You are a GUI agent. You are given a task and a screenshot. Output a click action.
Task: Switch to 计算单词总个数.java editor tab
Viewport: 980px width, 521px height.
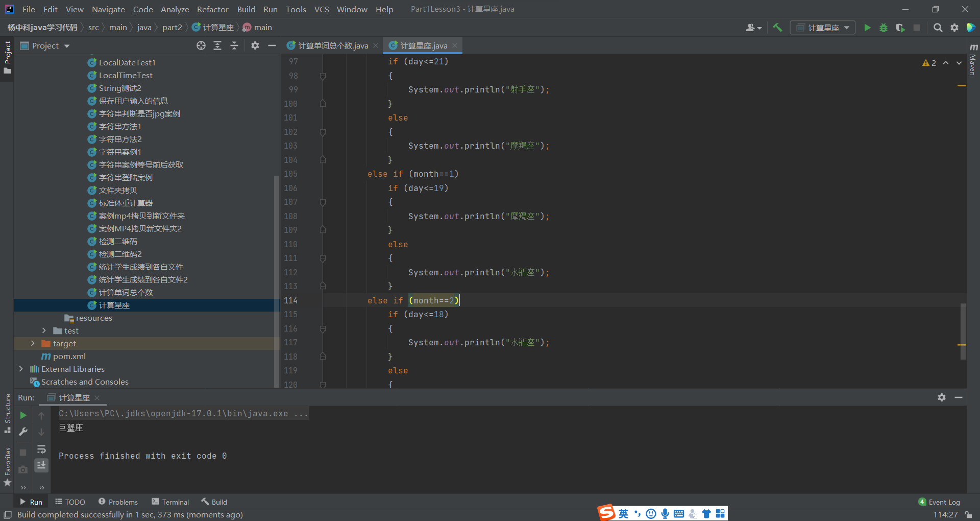point(333,46)
